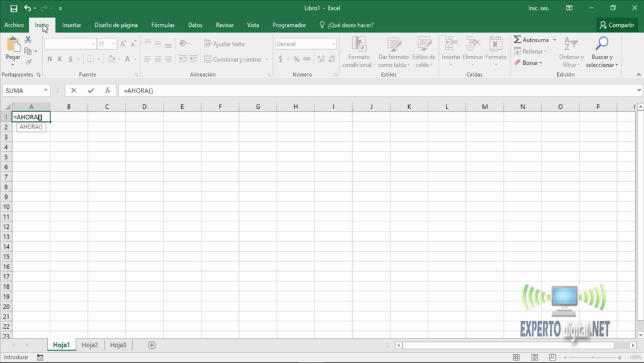This screenshot has width=644, height=363.
Task: Apply bold formatting with the N icon
Action: (x=49, y=59)
